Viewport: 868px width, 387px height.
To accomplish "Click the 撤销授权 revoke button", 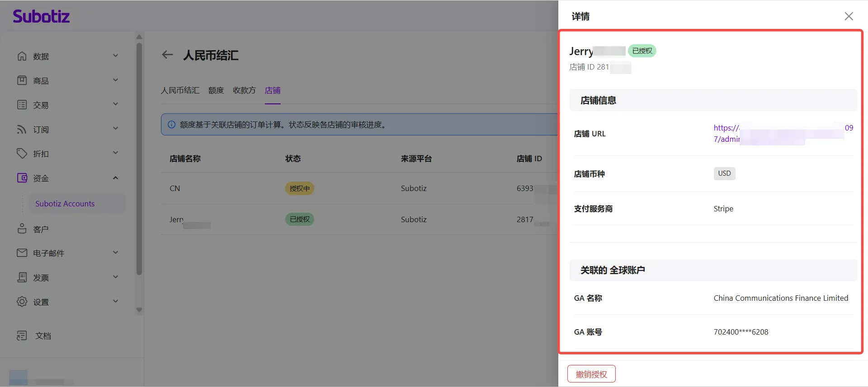I will [x=591, y=374].
